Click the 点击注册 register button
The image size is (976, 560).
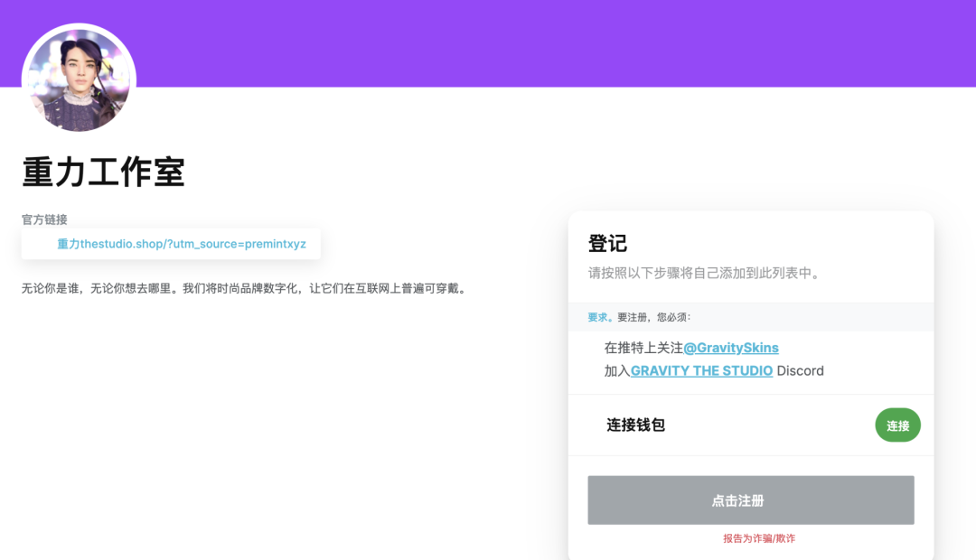tap(751, 500)
